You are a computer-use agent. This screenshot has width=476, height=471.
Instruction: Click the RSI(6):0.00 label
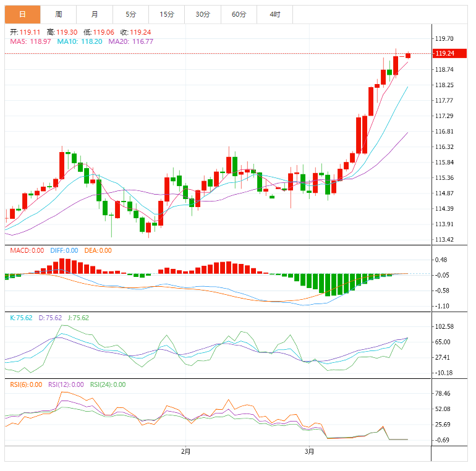point(26,385)
